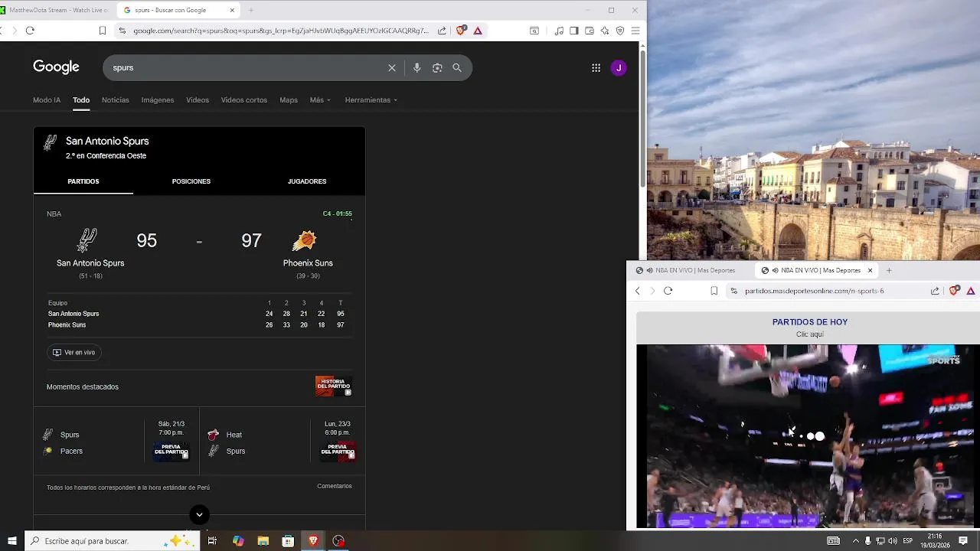Share the page in the small window

pos(935,291)
